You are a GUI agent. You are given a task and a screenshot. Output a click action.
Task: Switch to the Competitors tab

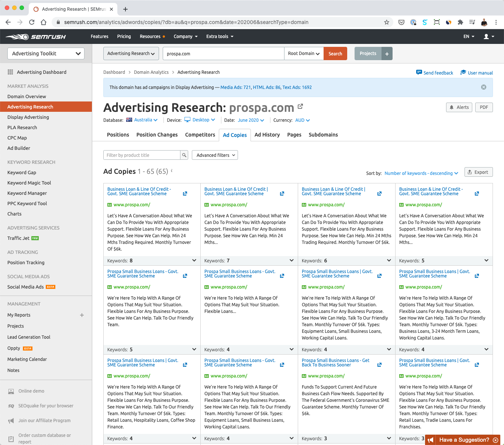(x=200, y=135)
